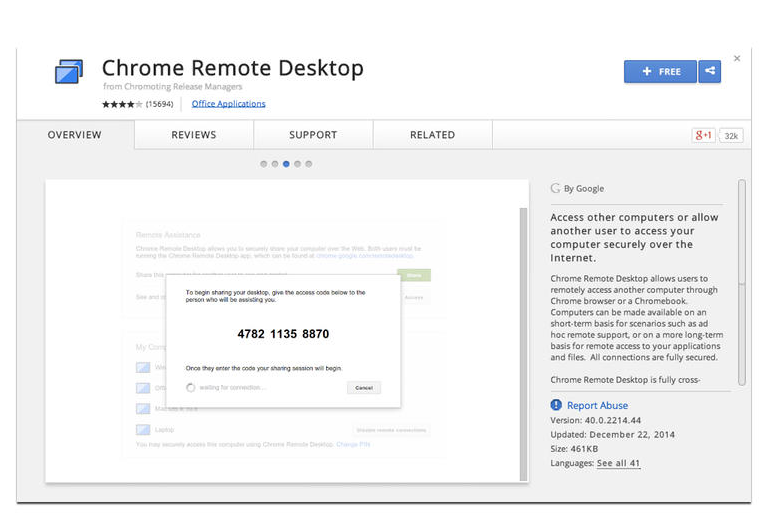This screenshot has width=769, height=524.
Task: Switch to the Reviews tab
Action: [194, 134]
